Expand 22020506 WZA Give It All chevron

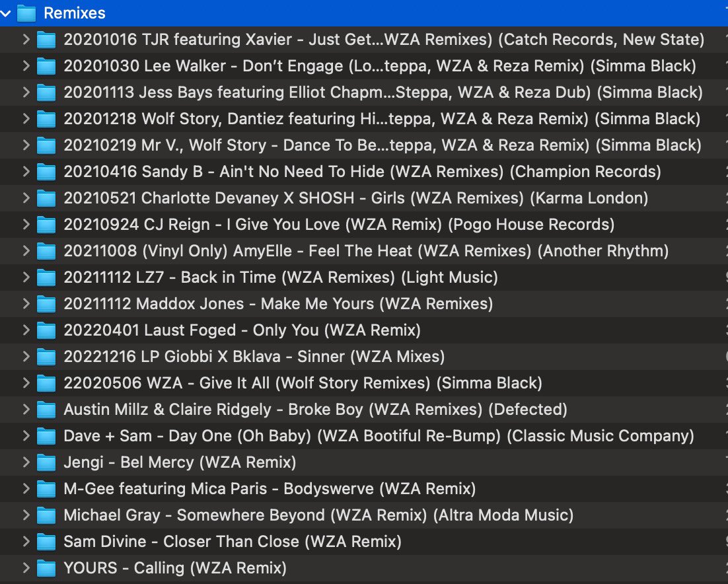point(26,384)
